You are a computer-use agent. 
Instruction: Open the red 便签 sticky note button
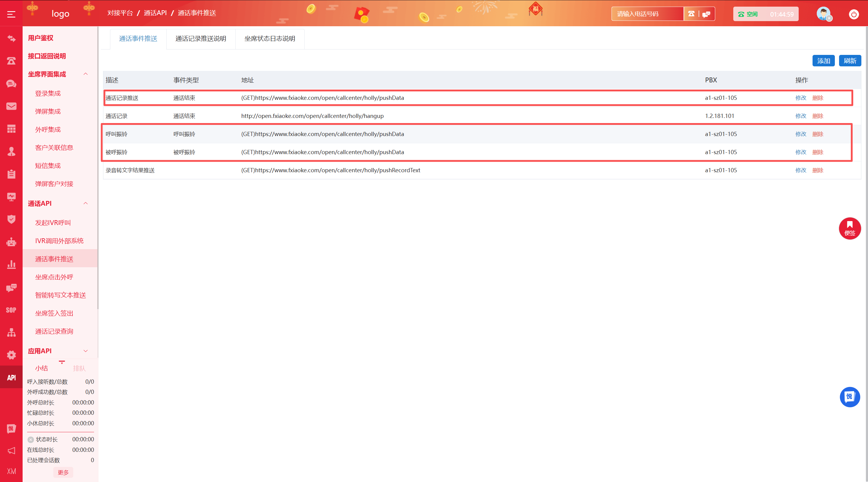[850, 228]
